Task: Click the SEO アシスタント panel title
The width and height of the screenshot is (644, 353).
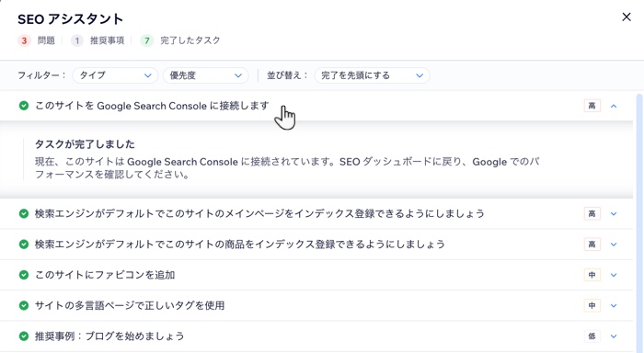Action: coord(70,19)
